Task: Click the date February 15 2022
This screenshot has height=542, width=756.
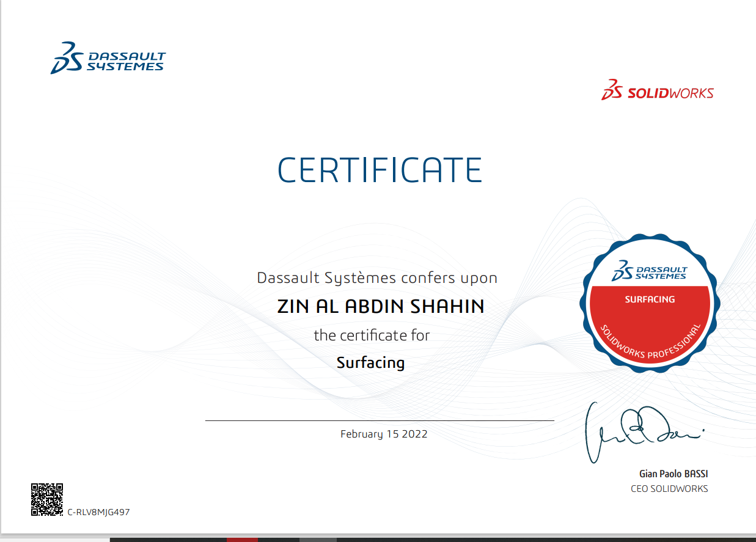Action: (x=384, y=434)
